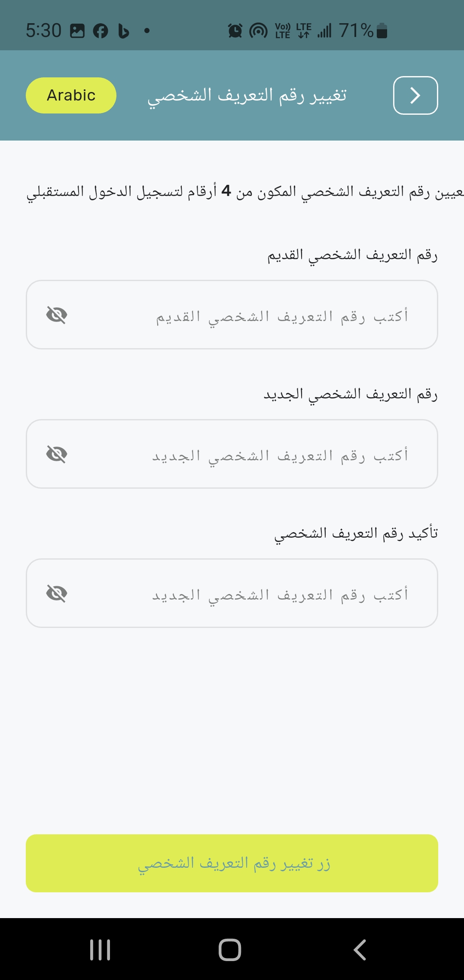Tap the signal strength bars icon
The height and width of the screenshot is (980, 464).
coord(325,31)
